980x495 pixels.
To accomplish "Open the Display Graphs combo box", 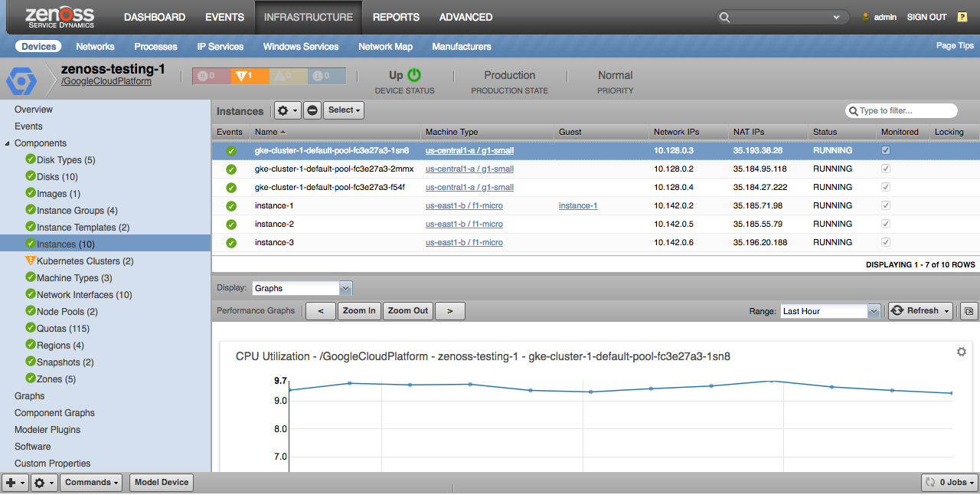I will tap(302, 288).
